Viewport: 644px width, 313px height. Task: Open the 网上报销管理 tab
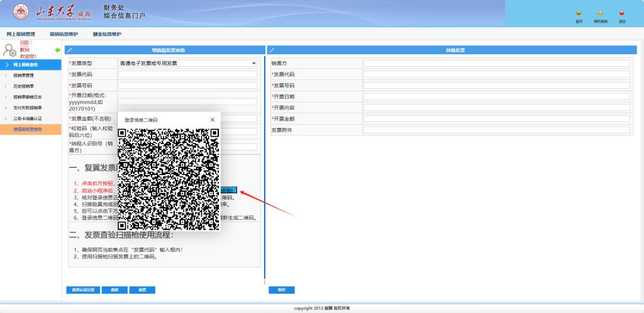21,34
